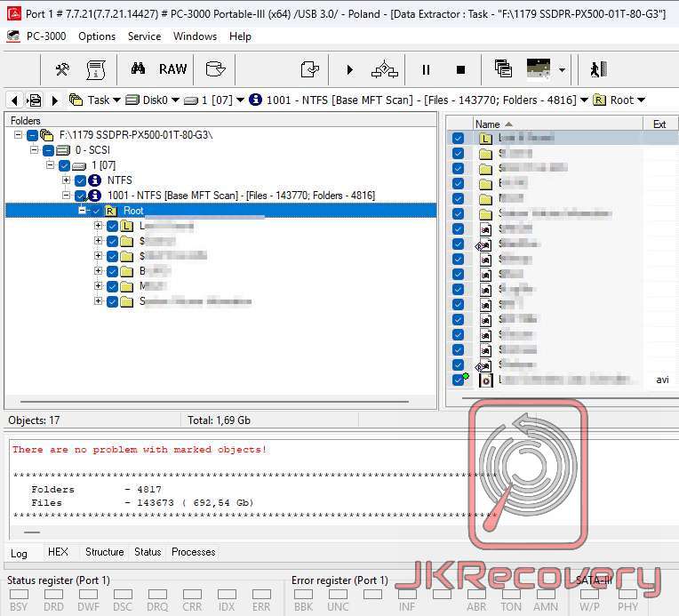Click the tools (hammer and wrench) toolbar icon
The width and height of the screenshot is (679, 616).
(62, 69)
